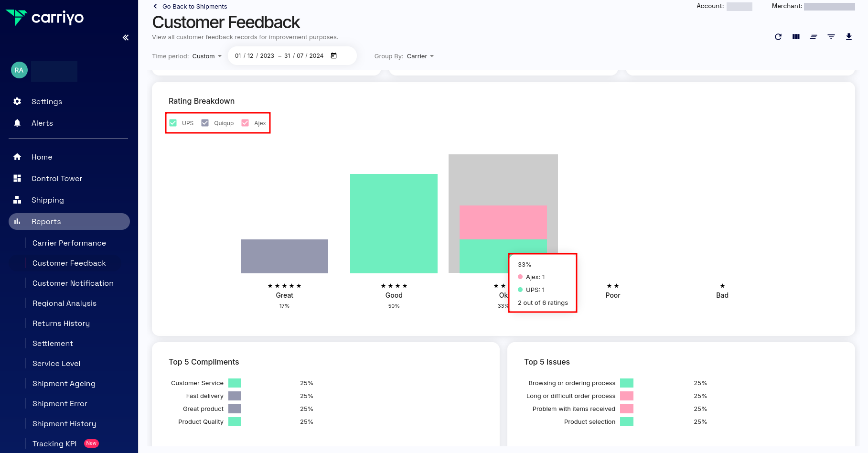Open the Time period Custom dropdown

[x=207, y=56]
